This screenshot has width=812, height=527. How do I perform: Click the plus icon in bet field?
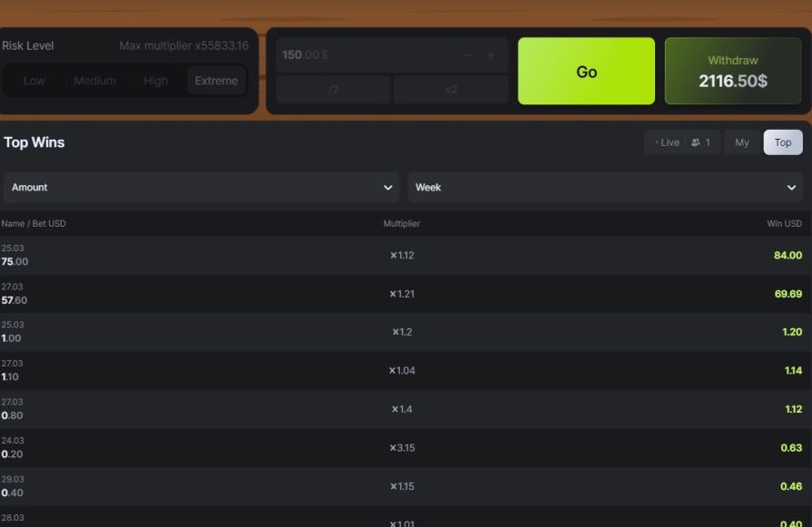coord(491,55)
